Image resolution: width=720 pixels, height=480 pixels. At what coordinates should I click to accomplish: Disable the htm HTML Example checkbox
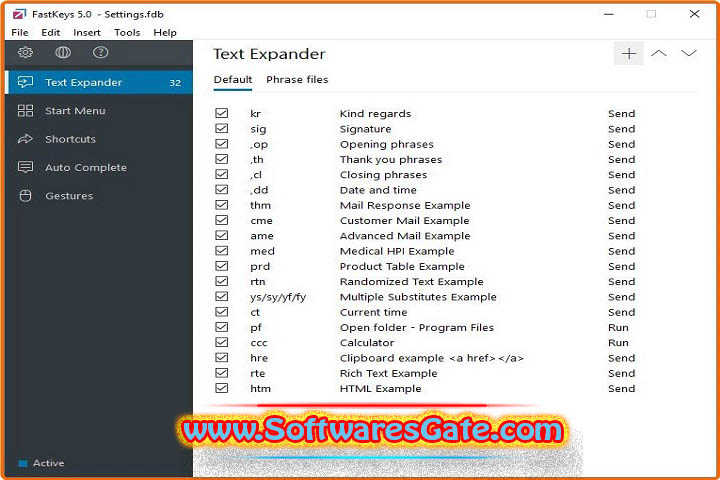click(222, 388)
